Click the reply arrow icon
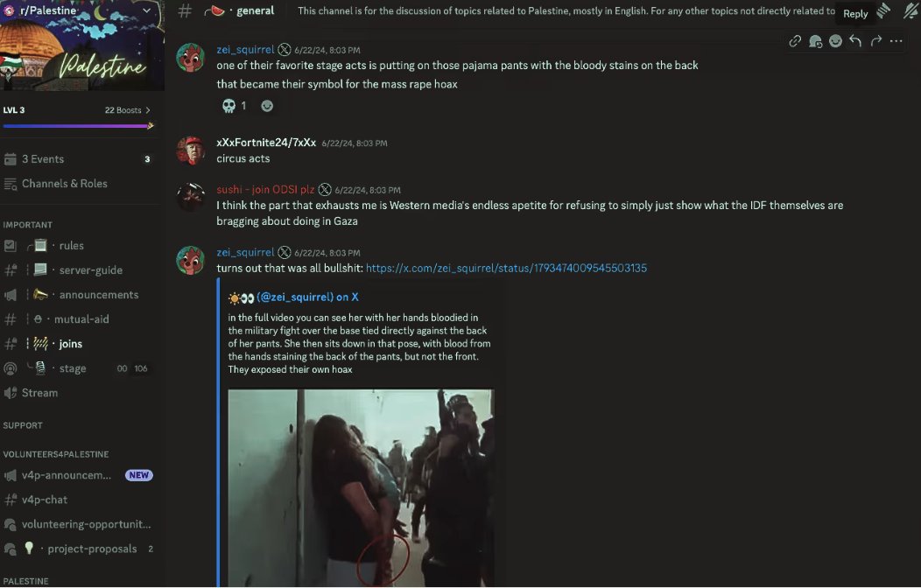This screenshot has height=588, width=921. (x=855, y=41)
